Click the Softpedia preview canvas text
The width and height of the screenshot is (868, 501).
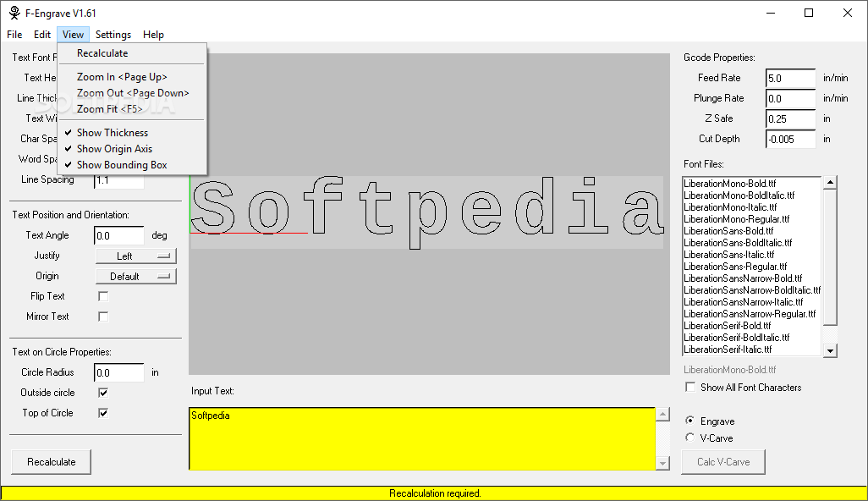(x=426, y=212)
